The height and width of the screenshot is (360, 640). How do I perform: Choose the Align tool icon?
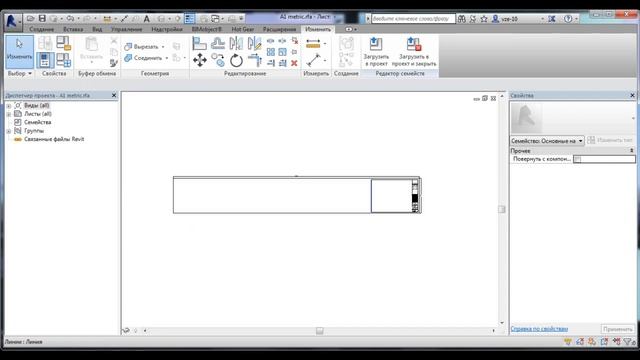(199, 43)
